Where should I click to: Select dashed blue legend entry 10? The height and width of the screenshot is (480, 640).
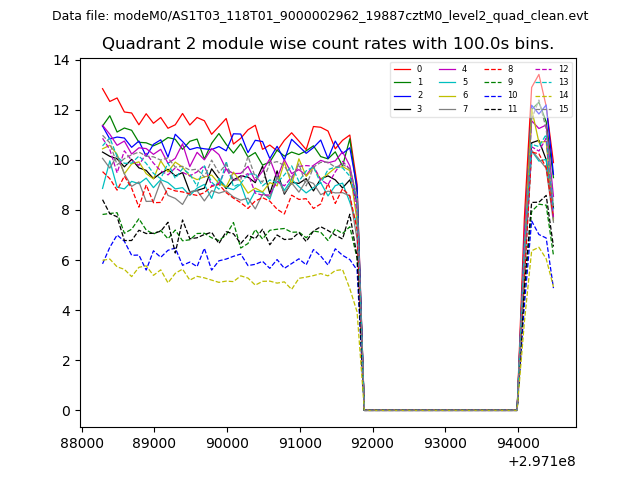[493, 95]
